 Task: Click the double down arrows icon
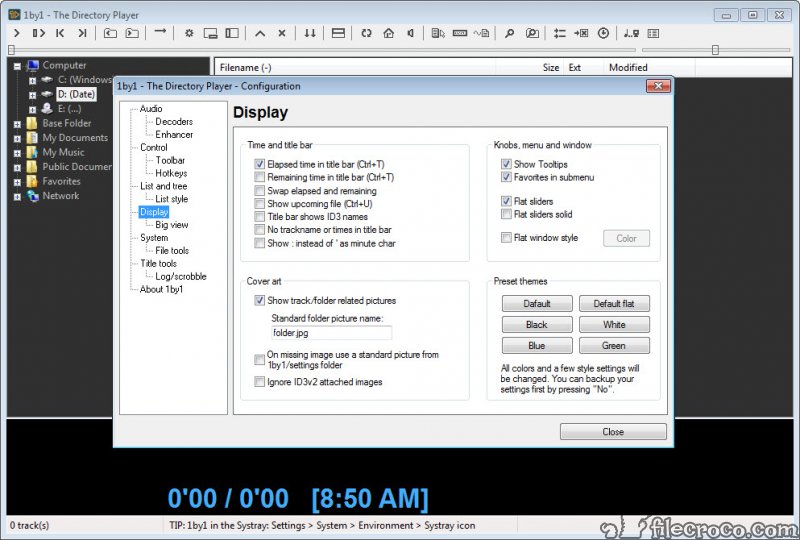[310, 33]
